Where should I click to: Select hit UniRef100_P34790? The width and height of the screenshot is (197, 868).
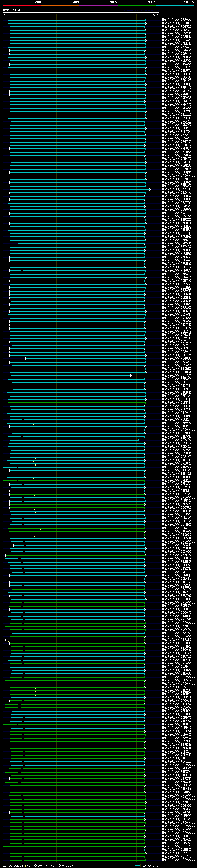point(177,162)
